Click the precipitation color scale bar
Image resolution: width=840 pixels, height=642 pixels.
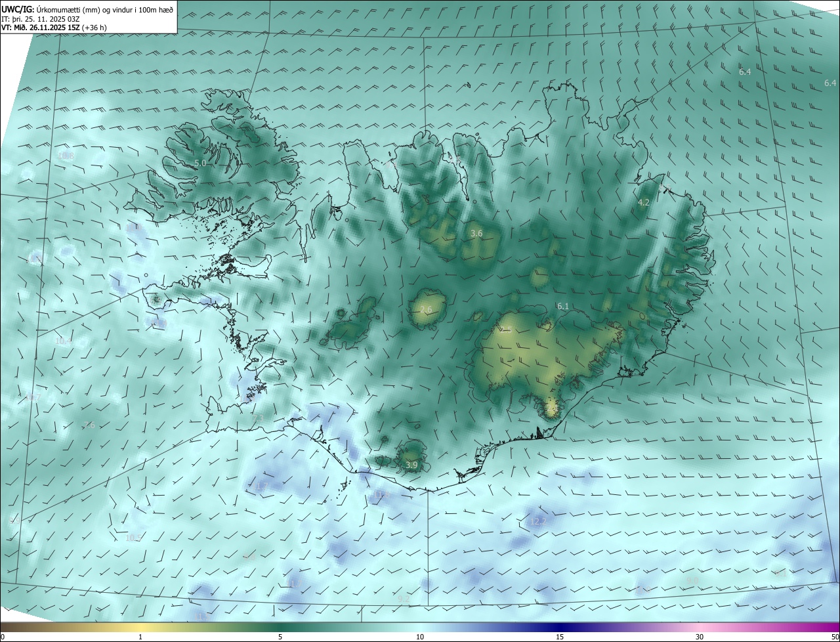(x=420, y=628)
